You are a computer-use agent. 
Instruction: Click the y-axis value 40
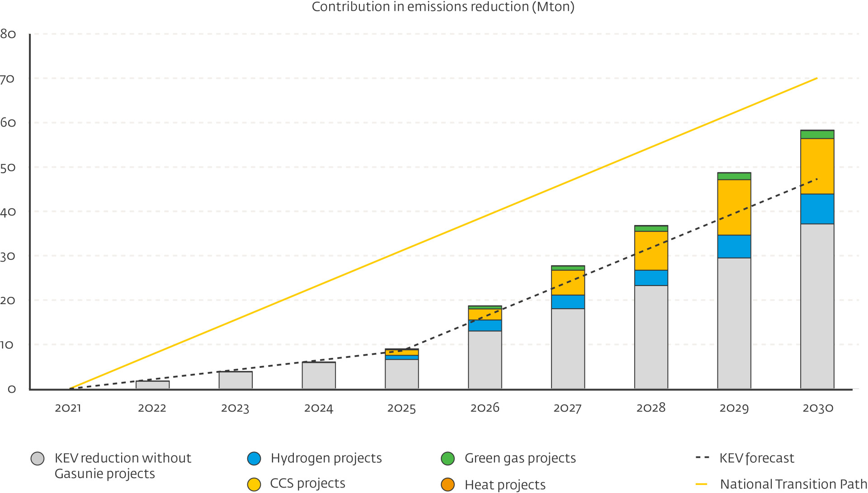click(x=8, y=212)
